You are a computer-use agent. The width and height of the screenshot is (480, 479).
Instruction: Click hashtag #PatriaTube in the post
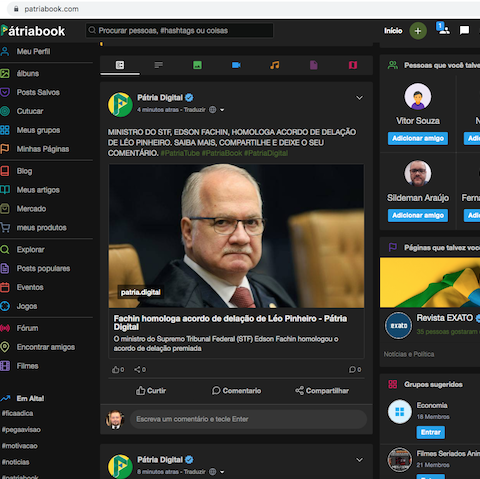tap(180, 153)
